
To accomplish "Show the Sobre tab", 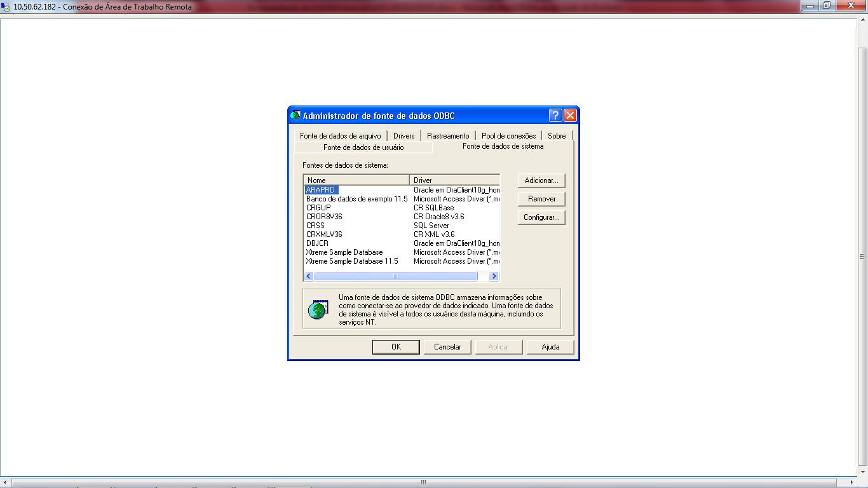I will point(557,135).
